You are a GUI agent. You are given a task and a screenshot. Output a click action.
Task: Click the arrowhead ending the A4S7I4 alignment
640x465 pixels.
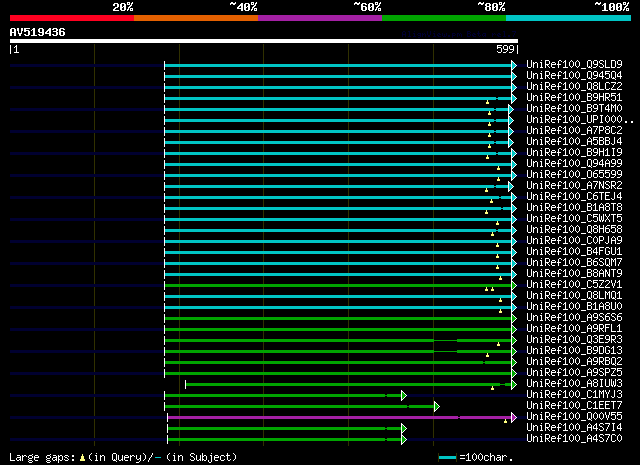pyautogui.click(x=404, y=428)
